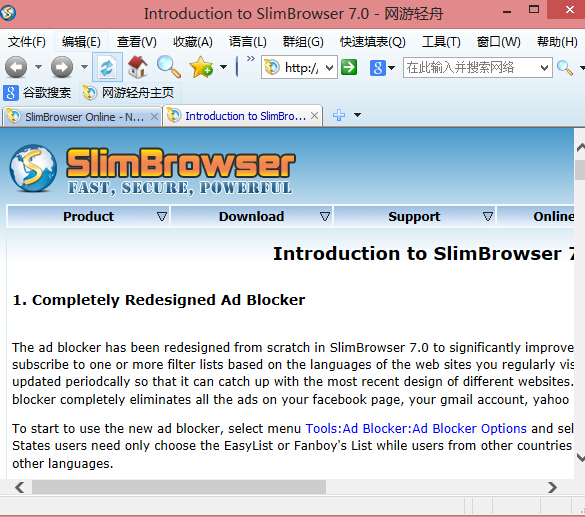Click the Google search engine icon
The height and width of the screenshot is (517, 585).
pos(377,68)
